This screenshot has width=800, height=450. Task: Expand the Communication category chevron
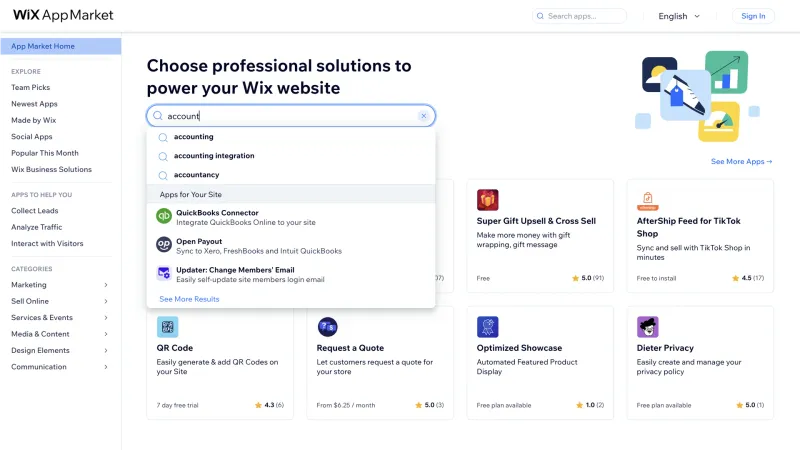pos(106,367)
